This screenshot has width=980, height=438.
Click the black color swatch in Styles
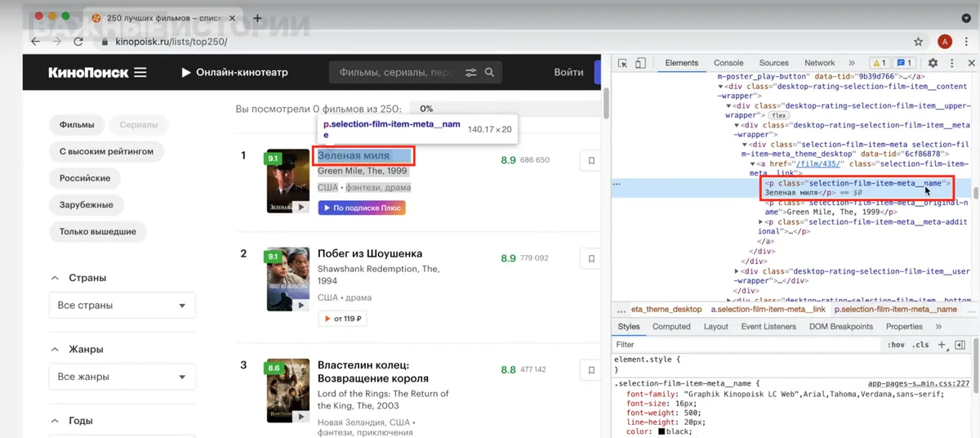[661, 431]
